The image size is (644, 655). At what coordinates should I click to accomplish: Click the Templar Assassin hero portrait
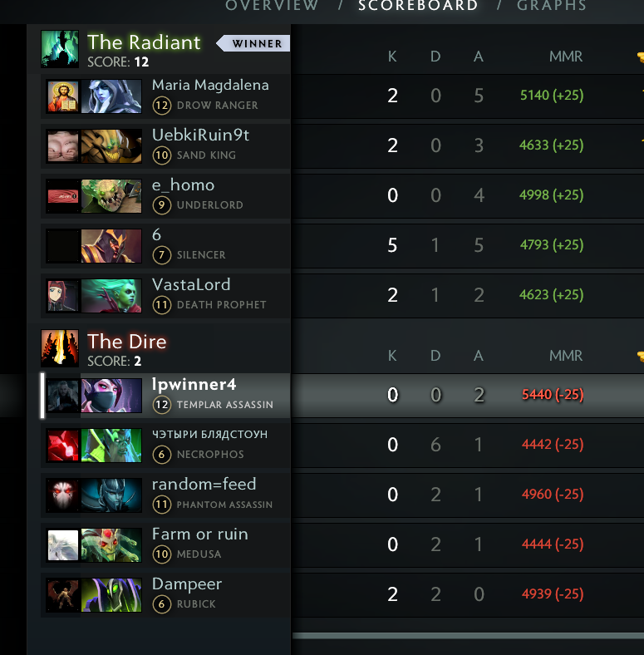[111, 396]
